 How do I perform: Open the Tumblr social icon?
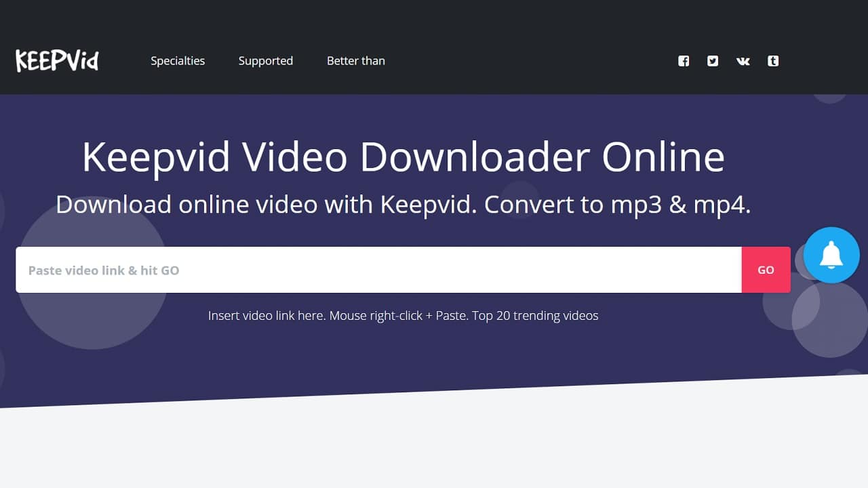coord(773,61)
